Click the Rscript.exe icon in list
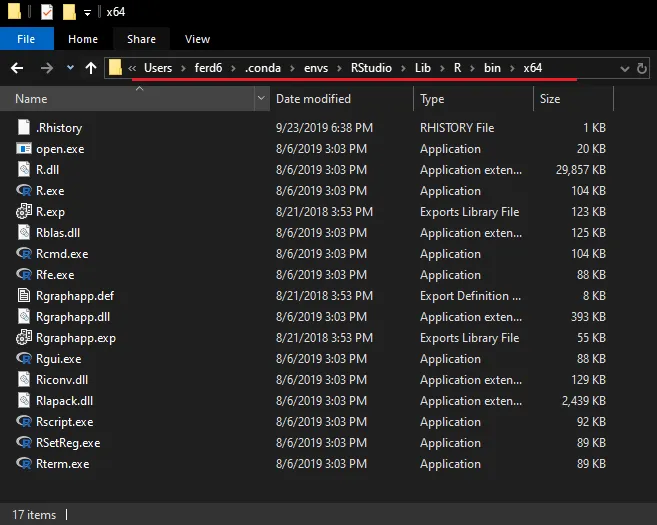The height and width of the screenshot is (525, 657). click(25, 422)
